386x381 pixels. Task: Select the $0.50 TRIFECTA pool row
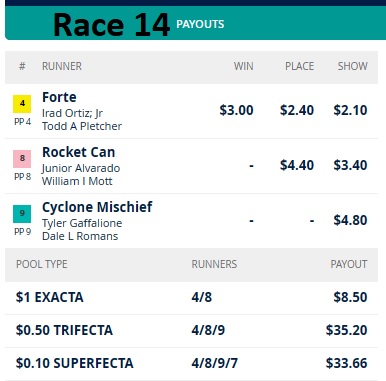(x=191, y=330)
